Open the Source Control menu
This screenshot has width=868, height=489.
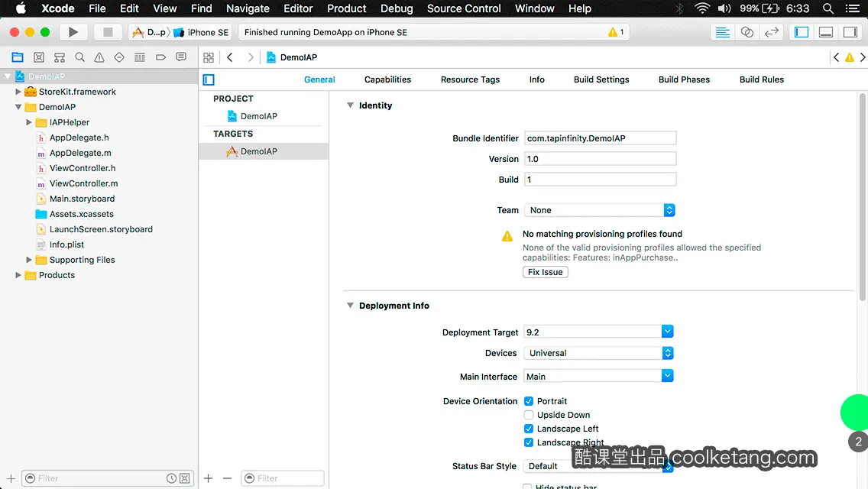coord(463,8)
